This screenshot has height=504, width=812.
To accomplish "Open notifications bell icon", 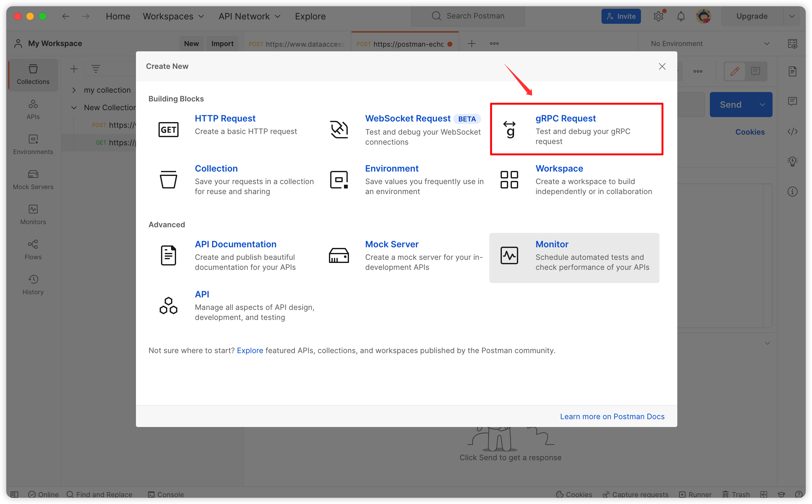I will point(681,16).
